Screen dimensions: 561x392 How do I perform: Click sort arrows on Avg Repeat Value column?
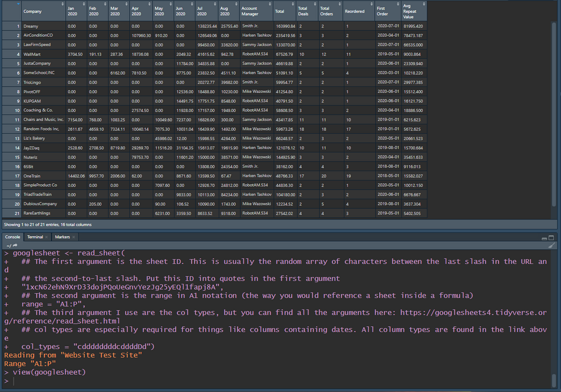tap(424, 4)
